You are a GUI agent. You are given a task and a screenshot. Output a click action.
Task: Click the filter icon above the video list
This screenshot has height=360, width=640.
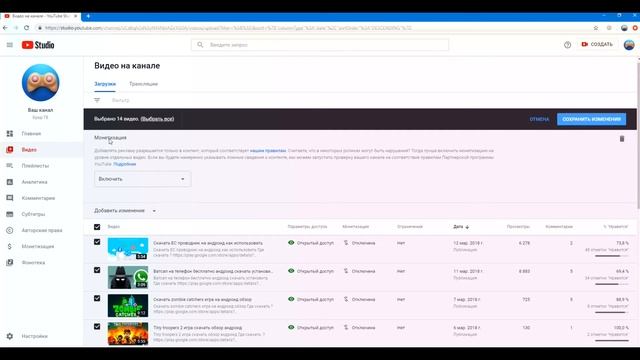point(97,100)
